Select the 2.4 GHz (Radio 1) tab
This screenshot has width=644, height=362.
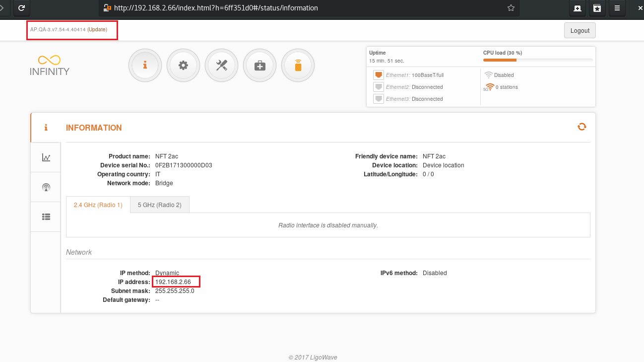tap(98, 205)
